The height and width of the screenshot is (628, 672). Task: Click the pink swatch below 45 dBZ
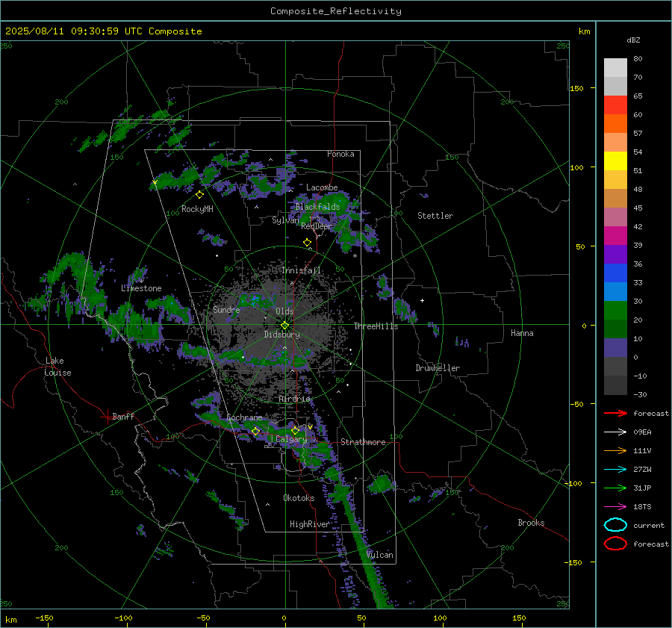pyautogui.click(x=615, y=217)
